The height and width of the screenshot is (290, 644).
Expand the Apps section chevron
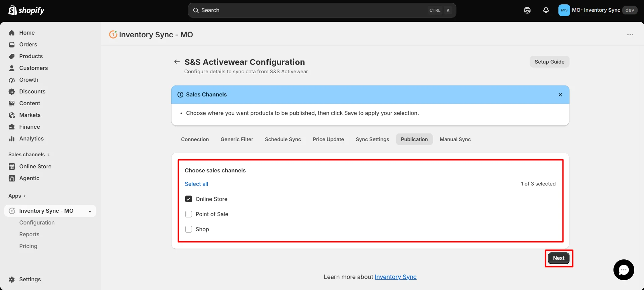coord(24,196)
